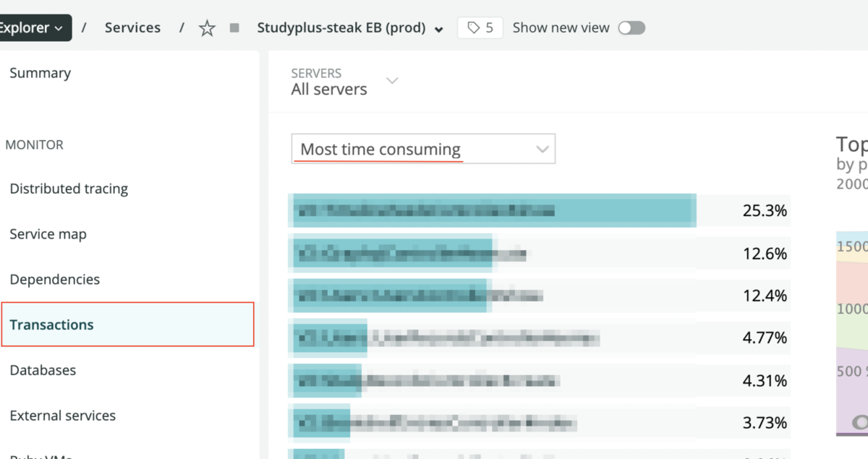Open External services in the sidebar
The width and height of the screenshot is (868, 459).
[63, 416]
